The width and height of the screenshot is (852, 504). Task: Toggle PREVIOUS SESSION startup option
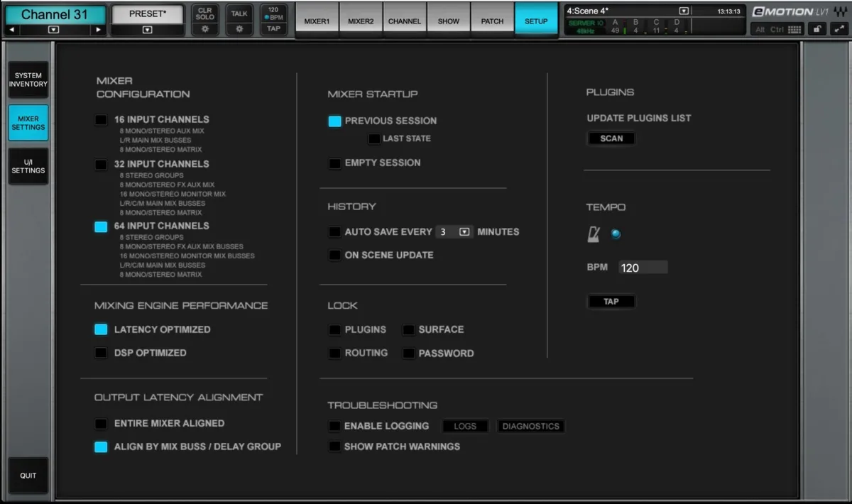pos(334,121)
